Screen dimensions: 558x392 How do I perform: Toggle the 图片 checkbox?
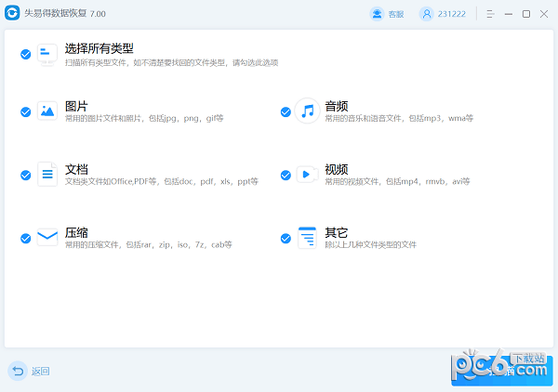click(x=26, y=112)
